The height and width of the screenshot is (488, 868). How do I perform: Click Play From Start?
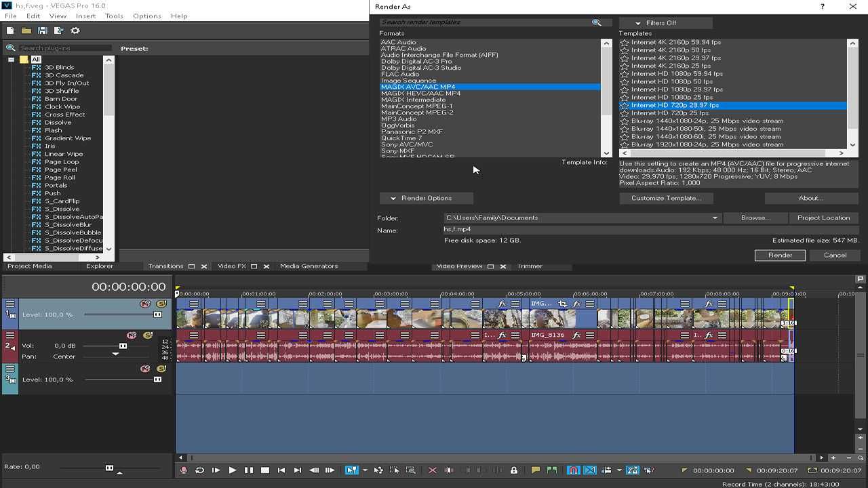tap(216, 470)
